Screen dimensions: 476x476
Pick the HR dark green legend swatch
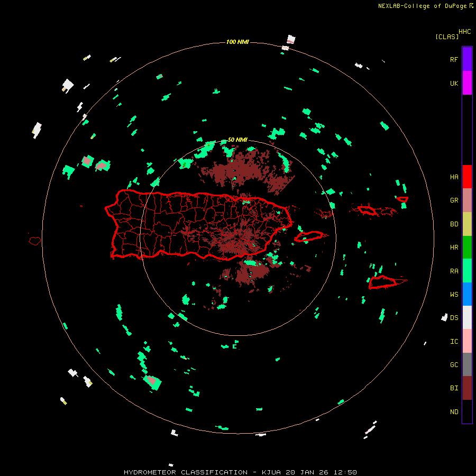click(467, 248)
